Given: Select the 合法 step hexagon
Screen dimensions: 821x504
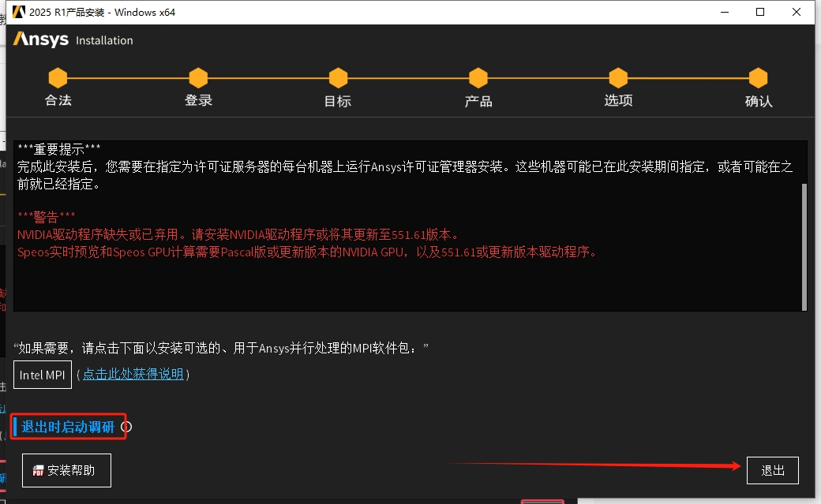Looking at the screenshot, I should click(x=58, y=78).
